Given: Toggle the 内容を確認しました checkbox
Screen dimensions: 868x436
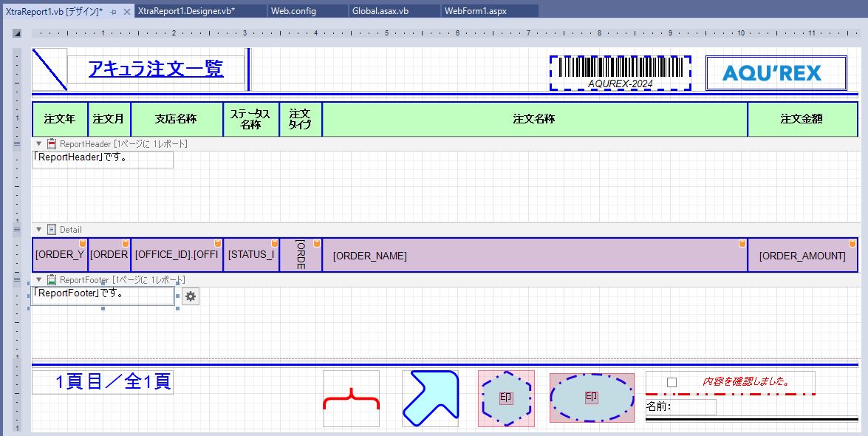Looking at the screenshot, I should pyautogui.click(x=671, y=382).
